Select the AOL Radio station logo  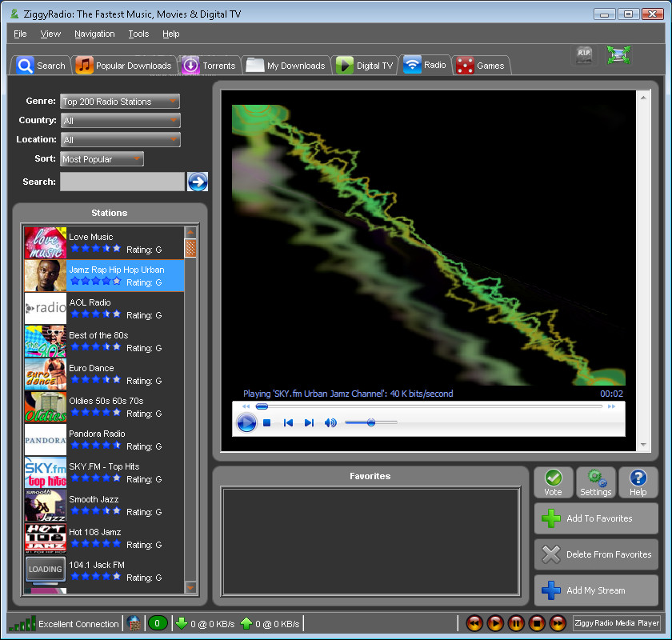46,308
